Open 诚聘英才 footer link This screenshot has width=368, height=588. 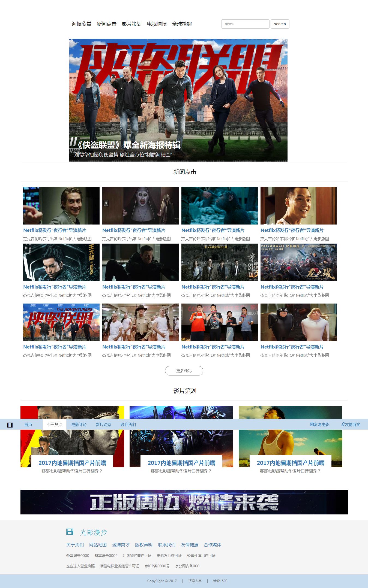pyautogui.click(x=121, y=545)
